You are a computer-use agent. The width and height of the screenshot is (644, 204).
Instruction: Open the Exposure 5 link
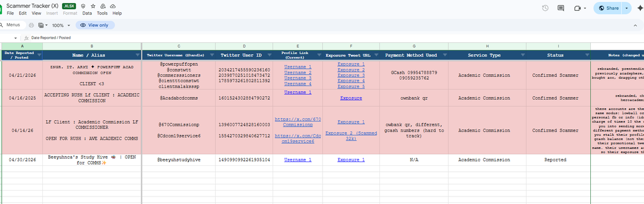coord(352,86)
